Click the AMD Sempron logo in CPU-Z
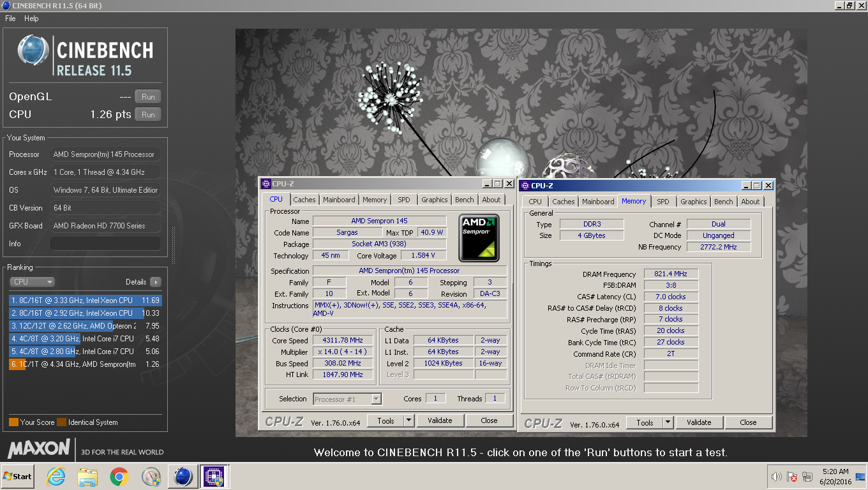Image resolution: width=868 pixels, height=490 pixels. coord(479,237)
